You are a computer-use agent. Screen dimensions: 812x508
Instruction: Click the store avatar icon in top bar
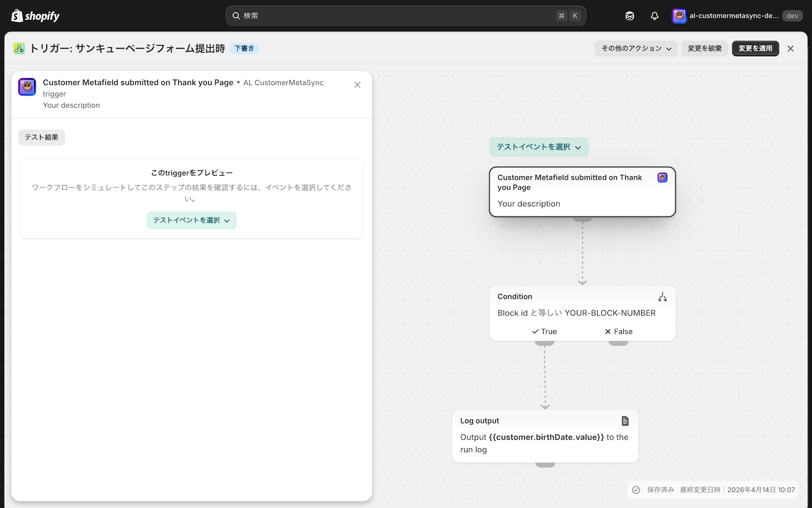click(679, 16)
